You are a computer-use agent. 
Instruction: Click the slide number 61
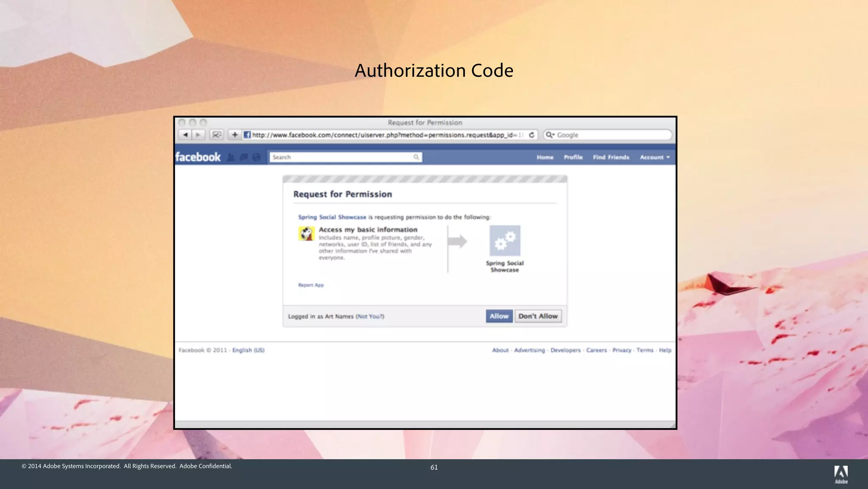(x=434, y=467)
